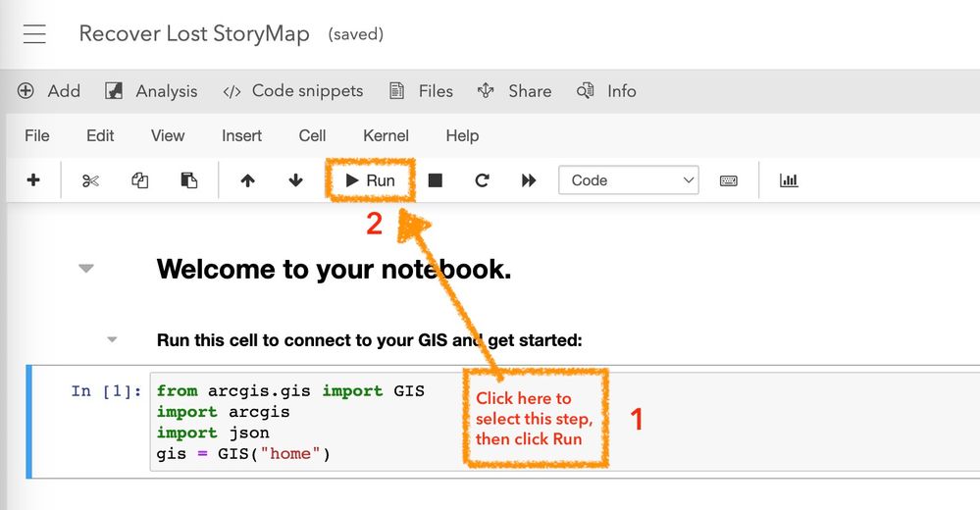Open the Files panel
Viewport: 980px width, 510px height.
coord(421,91)
